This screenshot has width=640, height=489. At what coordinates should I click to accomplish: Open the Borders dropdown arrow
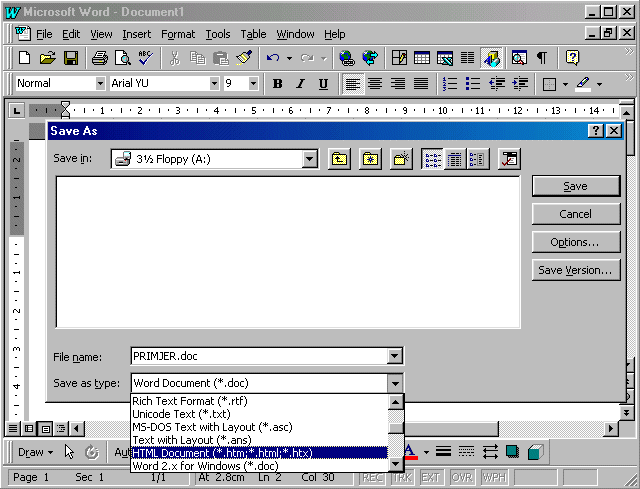[x=565, y=84]
